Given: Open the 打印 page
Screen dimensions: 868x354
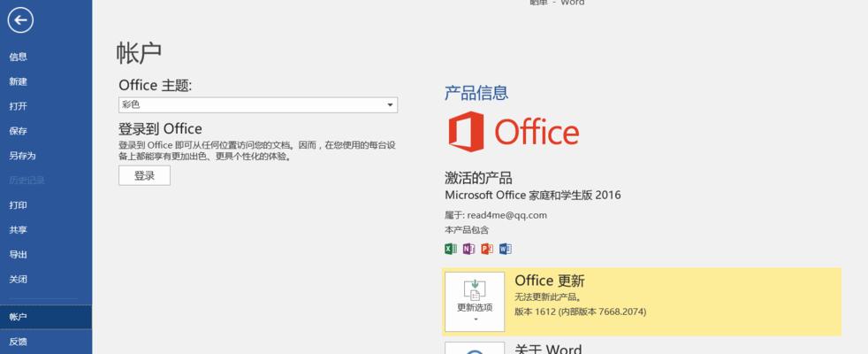Looking at the screenshot, I should tap(46, 205).
